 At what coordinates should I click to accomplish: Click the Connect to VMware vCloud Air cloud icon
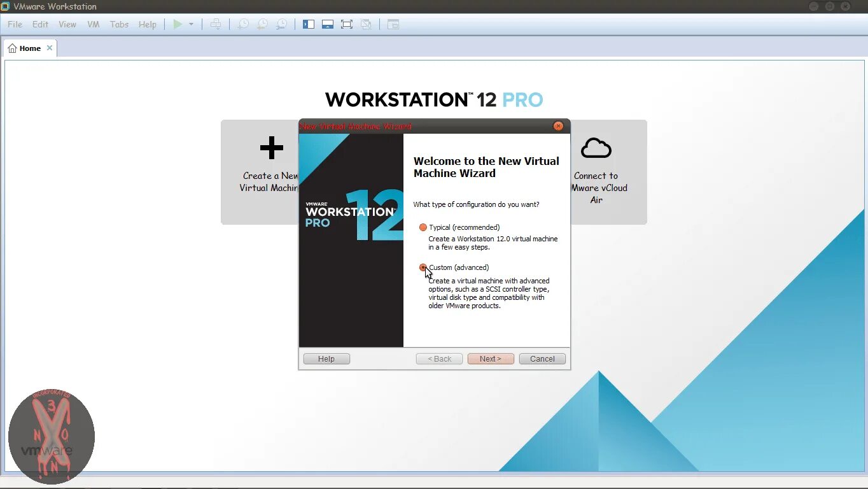point(596,148)
